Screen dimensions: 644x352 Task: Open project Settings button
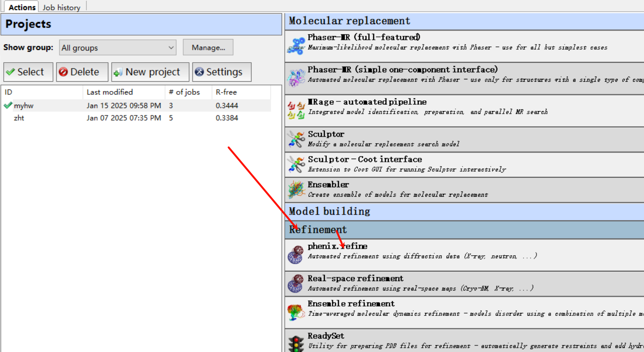tap(222, 72)
